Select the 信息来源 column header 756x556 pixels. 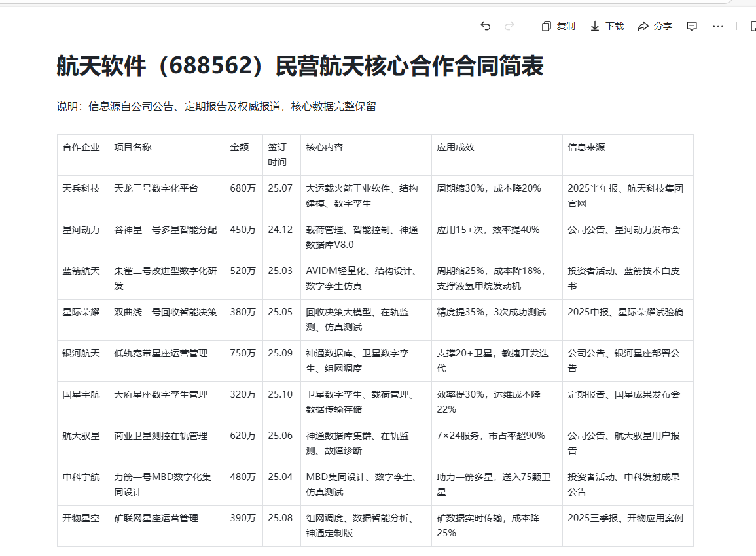tap(628, 154)
